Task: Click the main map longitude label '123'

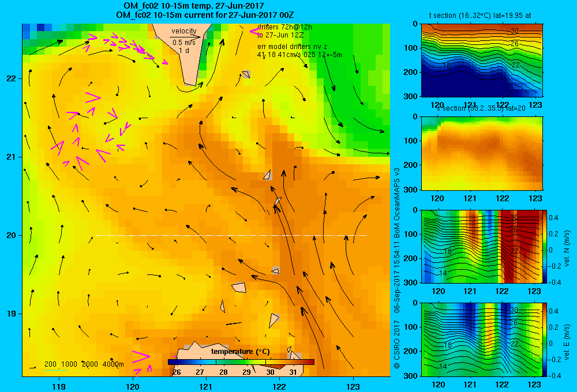Action: (x=353, y=386)
